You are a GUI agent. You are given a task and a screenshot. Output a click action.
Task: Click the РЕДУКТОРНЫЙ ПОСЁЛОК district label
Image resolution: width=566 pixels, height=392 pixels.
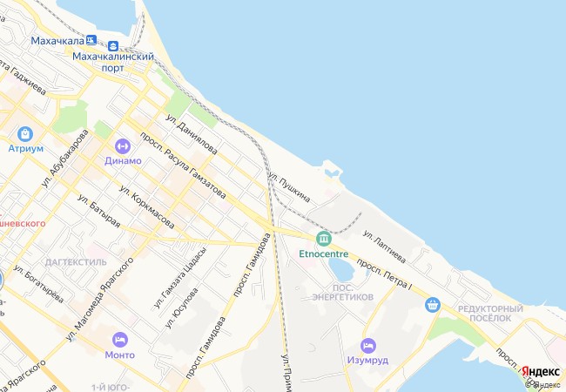pyautogui.click(x=490, y=314)
